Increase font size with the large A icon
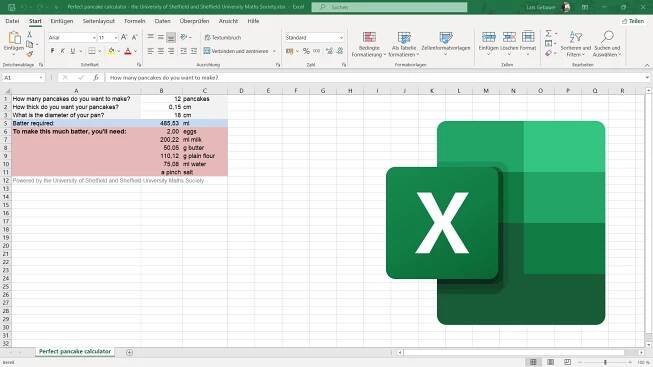The image size is (653, 367). [x=124, y=37]
